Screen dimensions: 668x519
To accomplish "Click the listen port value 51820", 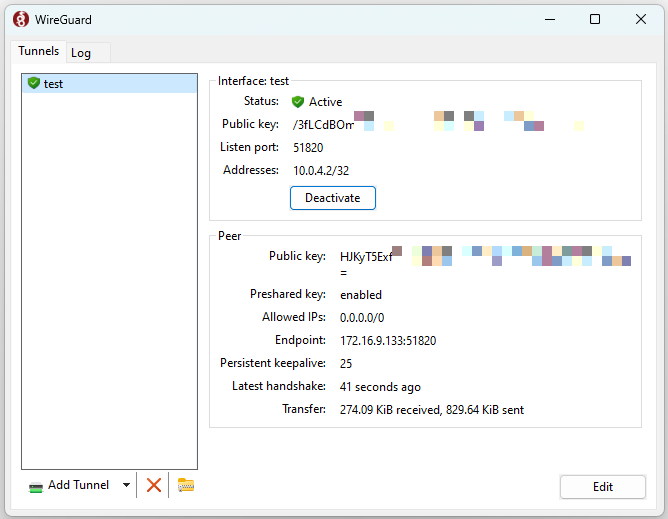I will tap(308, 148).
